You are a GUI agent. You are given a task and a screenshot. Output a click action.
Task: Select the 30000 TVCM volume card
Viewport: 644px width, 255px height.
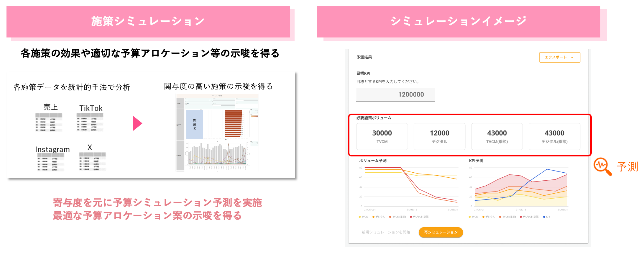tap(382, 136)
